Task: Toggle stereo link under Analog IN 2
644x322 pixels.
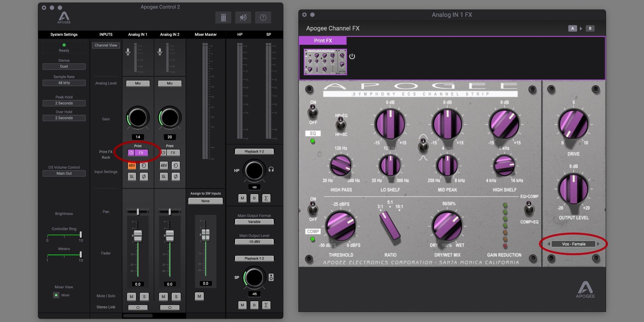Action: pyautogui.click(x=170, y=307)
